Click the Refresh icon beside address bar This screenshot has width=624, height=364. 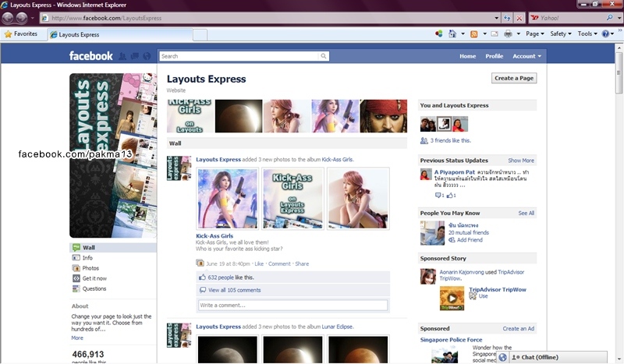point(507,18)
